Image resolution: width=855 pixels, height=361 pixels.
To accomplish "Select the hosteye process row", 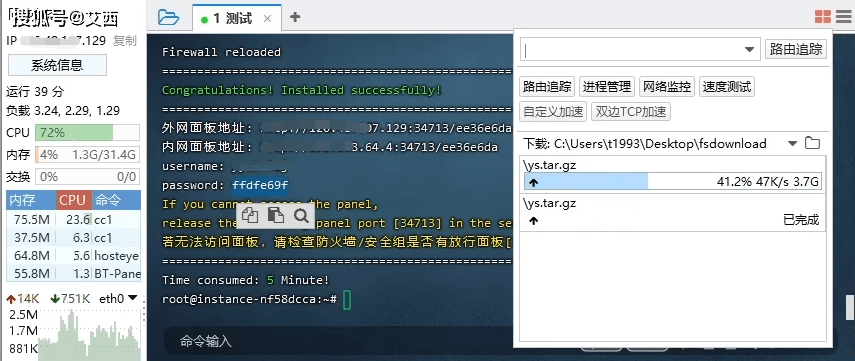I will [x=74, y=256].
